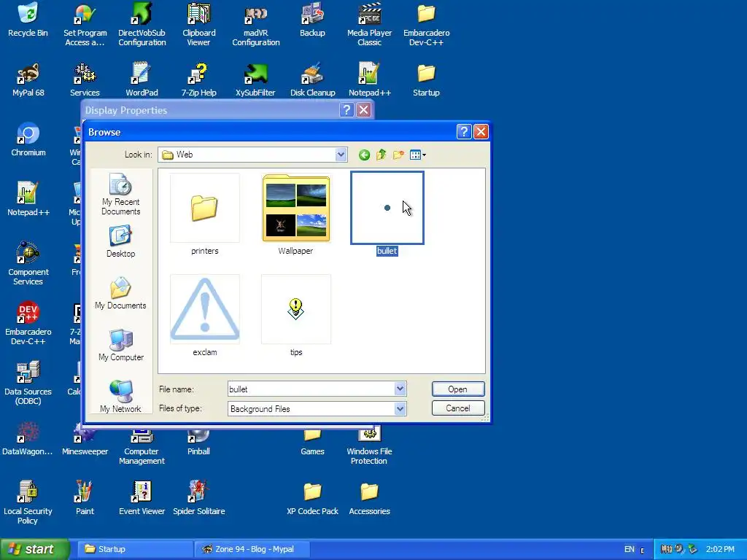Select the Services desktop icon
This screenshot has height=560, width=747.
point(85,80)
